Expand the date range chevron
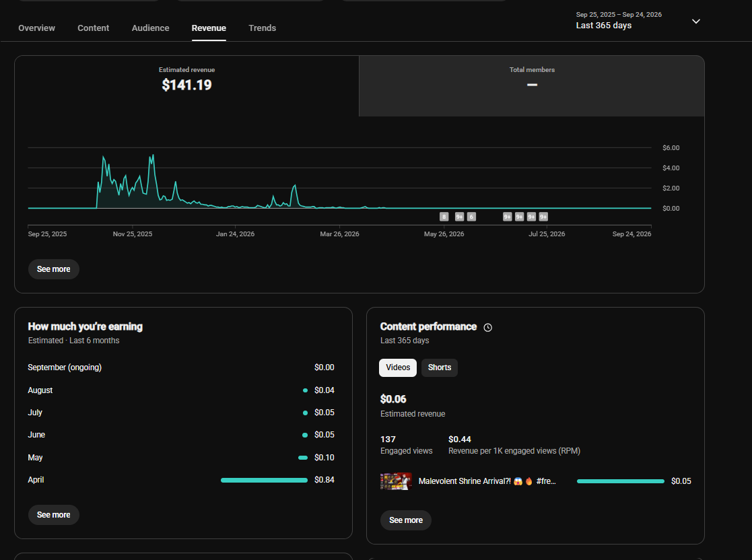Screen dimensions: 752x560 pyautogui.click(x=696, y=21)
